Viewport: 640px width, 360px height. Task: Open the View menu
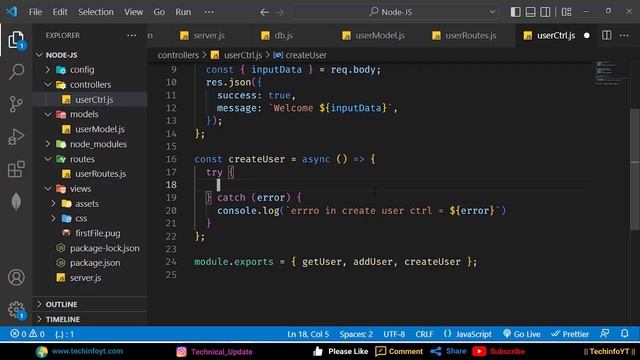[x=133, y=12]
